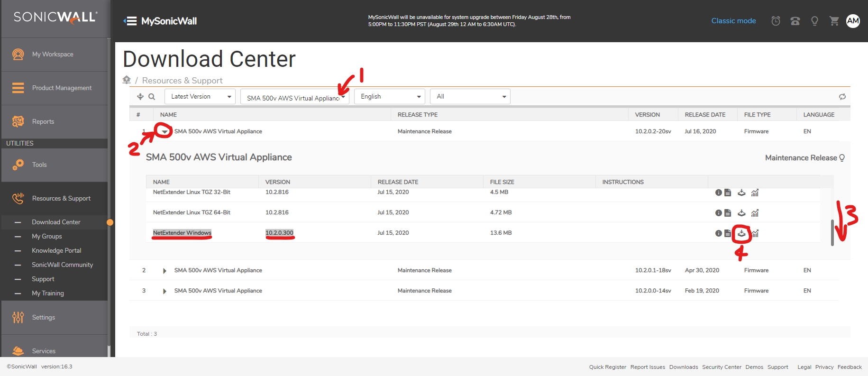The image size is (868, 376).
Task: Download the NetExtender Windows file
Action: click(741, 233)
